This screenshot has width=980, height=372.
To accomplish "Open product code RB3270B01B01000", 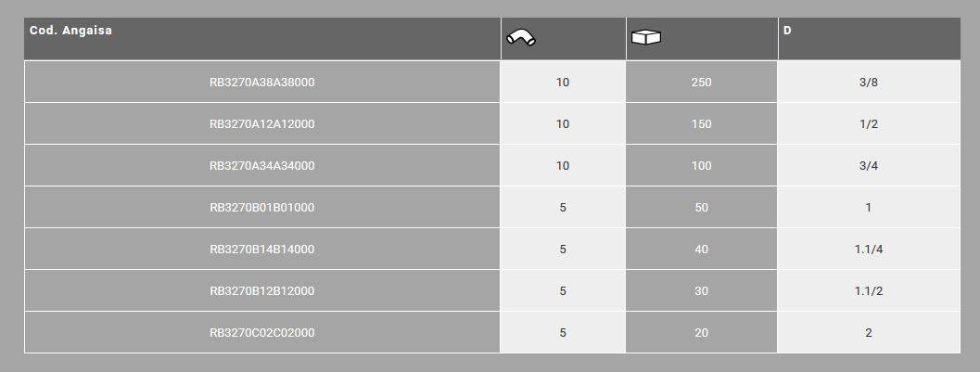I will (262, 208).
